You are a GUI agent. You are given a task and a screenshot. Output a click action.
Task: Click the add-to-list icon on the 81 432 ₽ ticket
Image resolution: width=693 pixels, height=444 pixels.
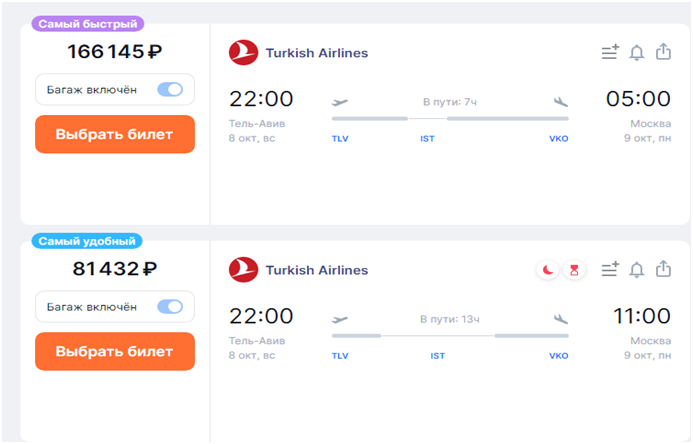pos(610,269)
